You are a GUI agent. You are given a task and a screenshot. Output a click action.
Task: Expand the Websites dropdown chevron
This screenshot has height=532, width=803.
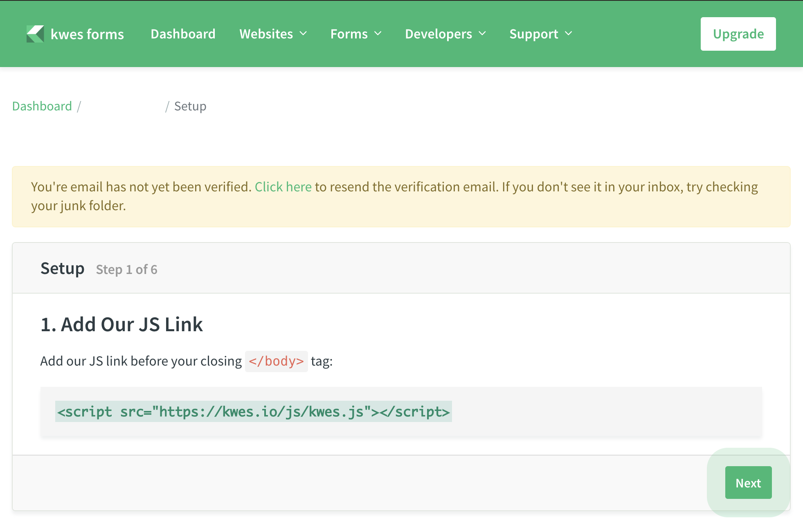click(303, 34)
